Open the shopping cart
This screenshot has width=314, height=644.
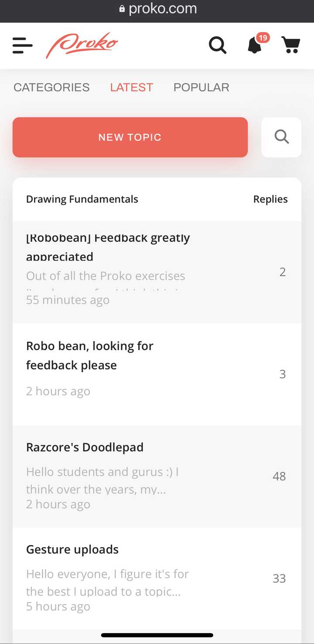click(290, 45)
